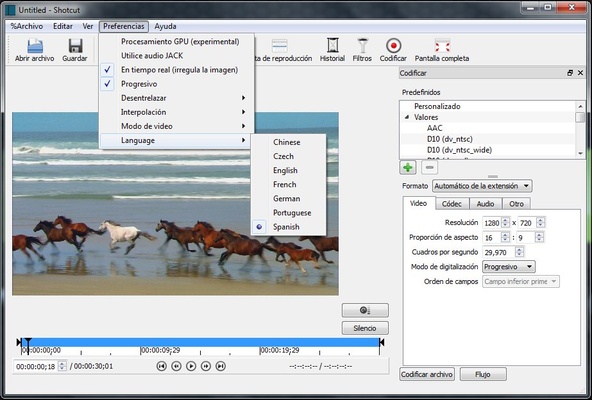Switch to the Otro tab

(x=516, y=204)
